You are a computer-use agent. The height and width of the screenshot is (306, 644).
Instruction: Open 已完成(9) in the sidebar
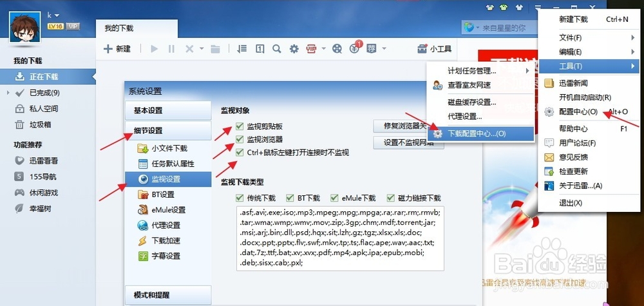tap(44, 93)
